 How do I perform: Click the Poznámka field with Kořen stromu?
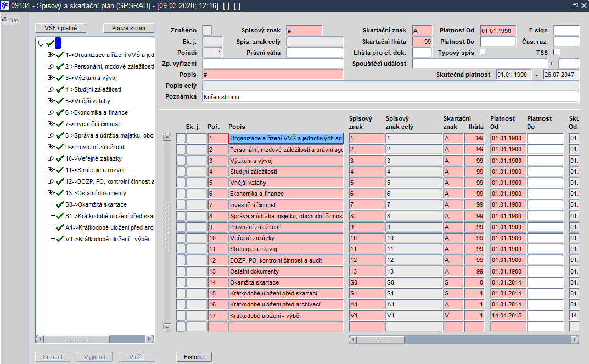click(391, 97)
